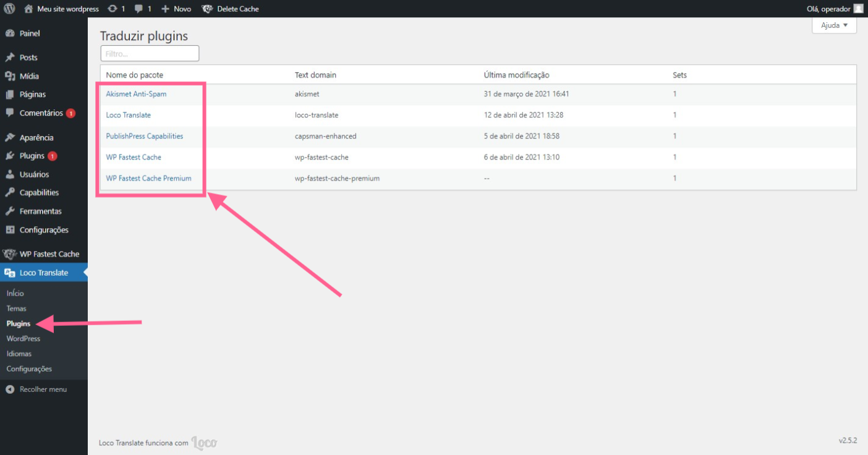Expand the Ajuda help dropdown

coord(834,25)
